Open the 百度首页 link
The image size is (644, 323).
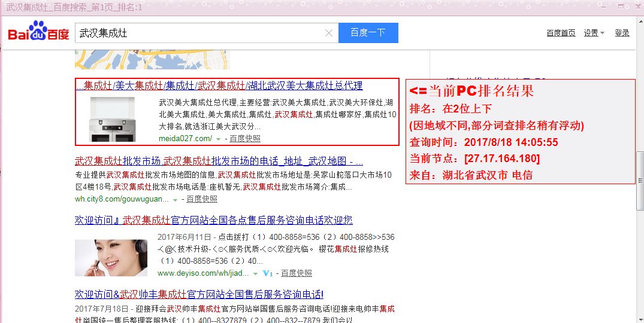[x=561, y=33]
